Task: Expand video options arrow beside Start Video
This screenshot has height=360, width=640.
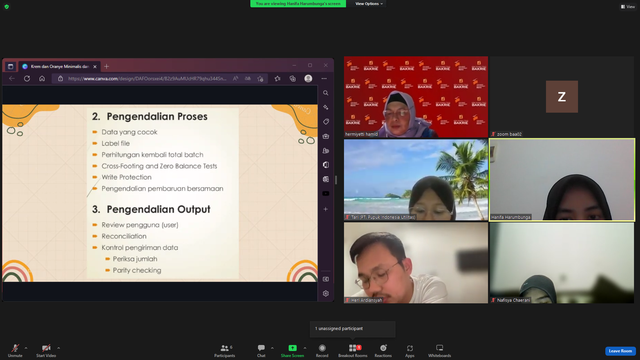Action: tap(58, 348)
